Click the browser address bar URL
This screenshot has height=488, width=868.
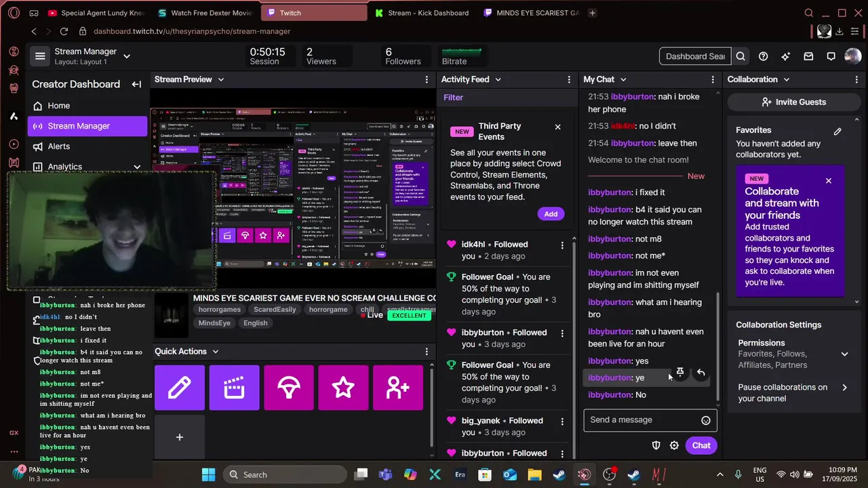[x=192, y=31]
